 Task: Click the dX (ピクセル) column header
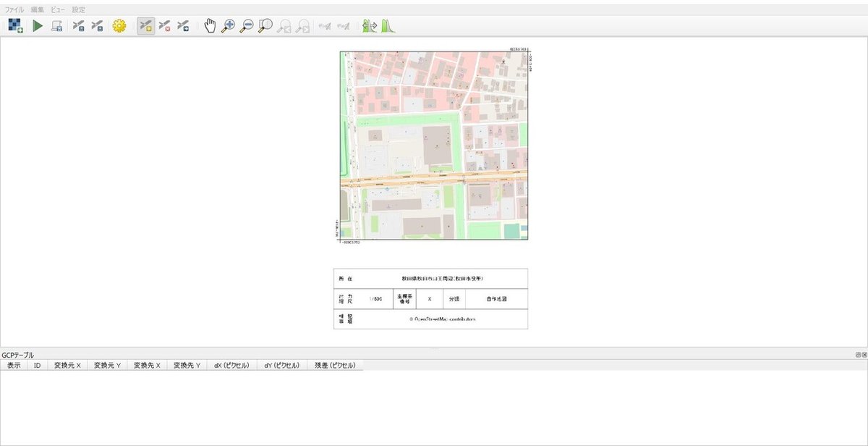point(232,366)
